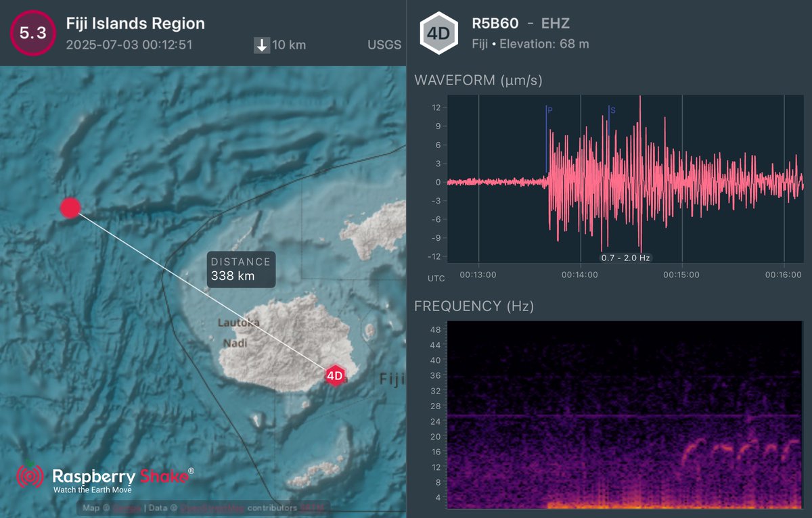Click the Lautoka map label
This screenshot has height=518, width=812.
238,323
